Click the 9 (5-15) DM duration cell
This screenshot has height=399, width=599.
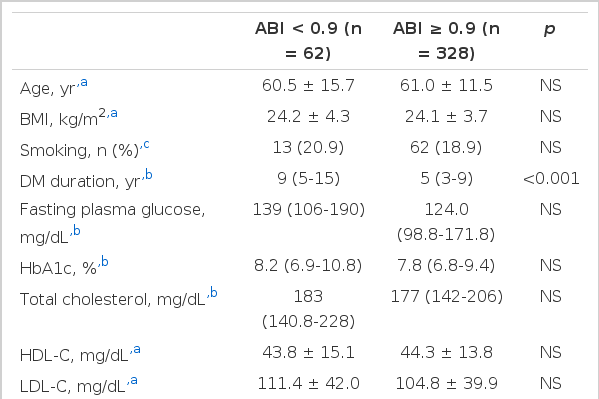pyautogui.click(x=308, y=178)
